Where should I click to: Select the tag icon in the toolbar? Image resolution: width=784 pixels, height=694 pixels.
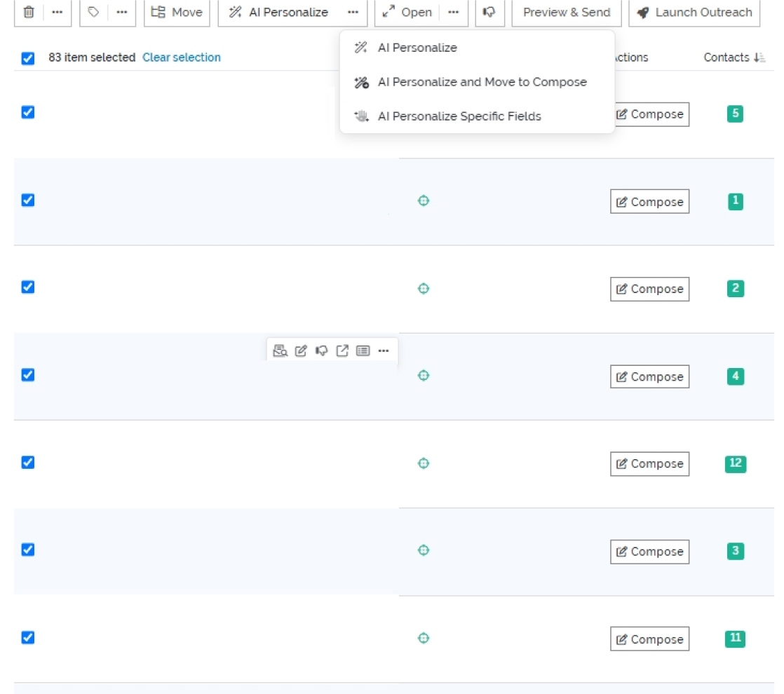(x=93, y=12)
